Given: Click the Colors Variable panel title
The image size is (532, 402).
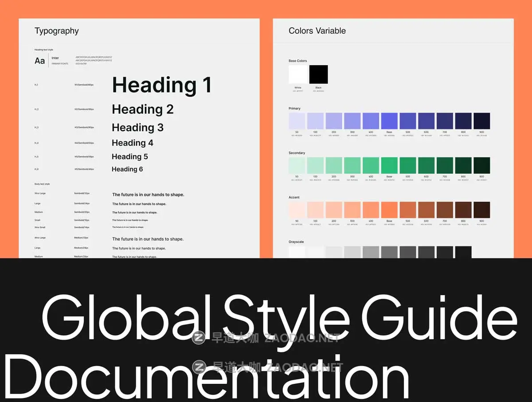Looking at the screenshot, I should coord(317,31).
